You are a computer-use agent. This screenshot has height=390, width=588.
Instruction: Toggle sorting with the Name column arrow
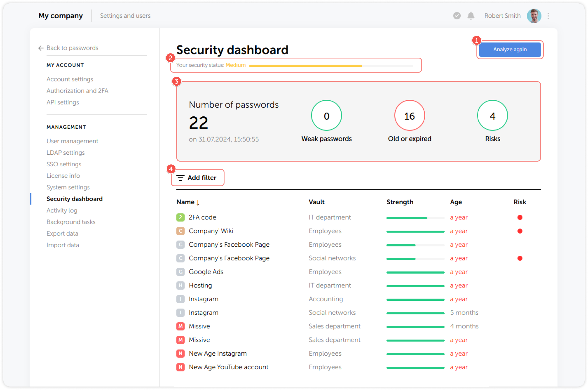[198, 203]
